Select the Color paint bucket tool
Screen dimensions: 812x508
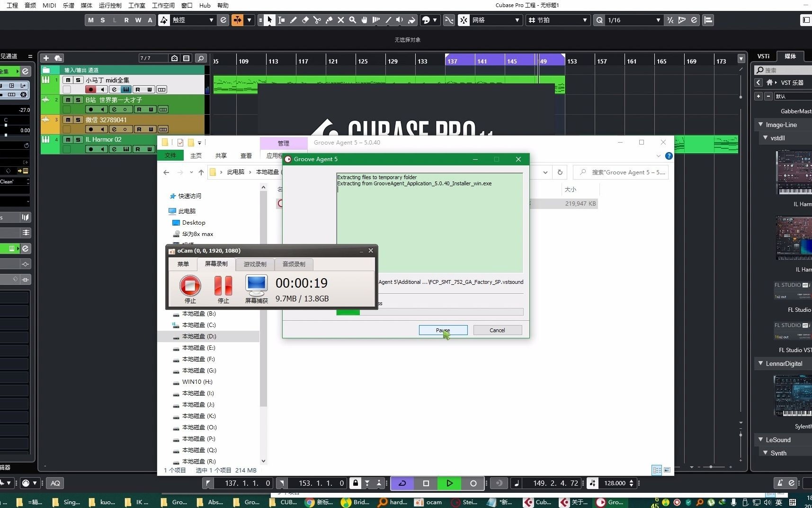[x=412, y=20]
